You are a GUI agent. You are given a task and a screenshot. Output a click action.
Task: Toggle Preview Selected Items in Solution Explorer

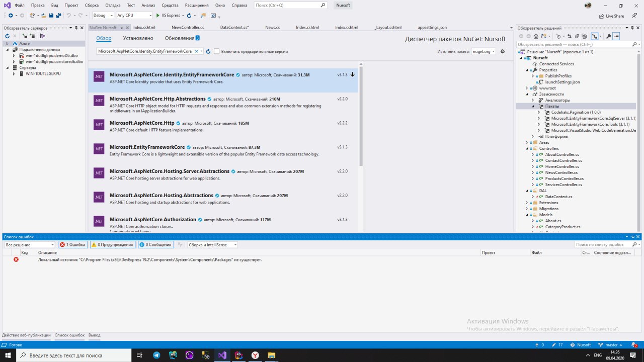[x=616, y=36]
